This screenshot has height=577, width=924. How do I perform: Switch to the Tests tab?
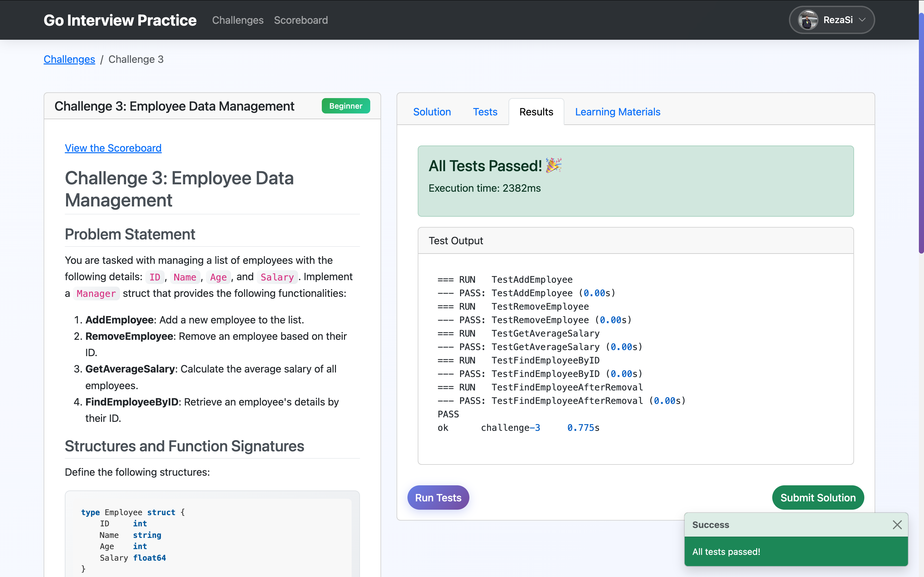485,112
